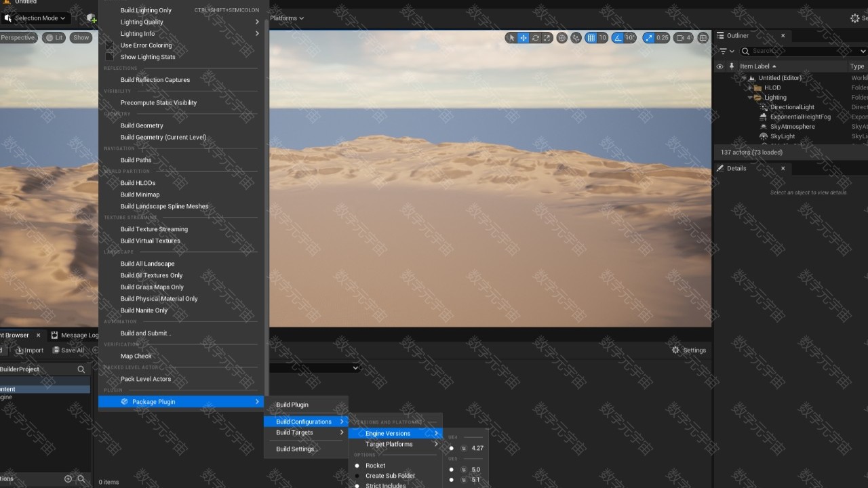868x488 pixels.
Task: Select SkyLight actor in Outliner
Action: 783,136
